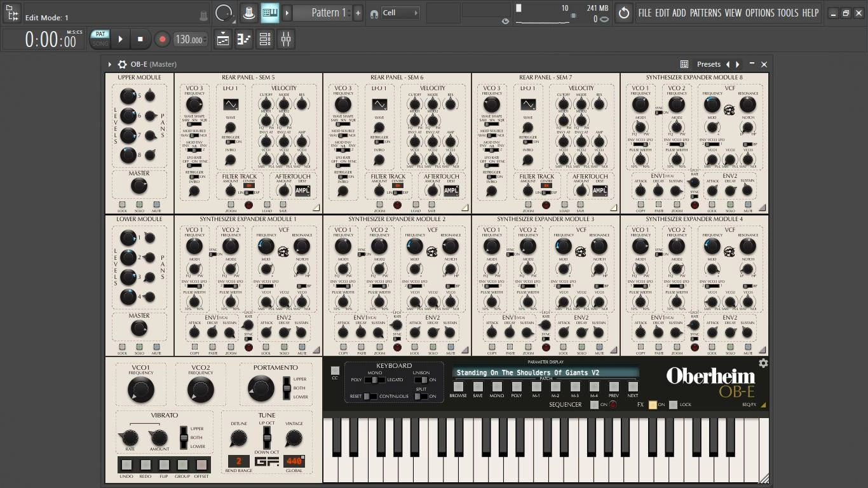Image resolution: width=868 pixels, height=488 pixels.
Task: Go to previous preset arrow
Action: pos(728,64)
